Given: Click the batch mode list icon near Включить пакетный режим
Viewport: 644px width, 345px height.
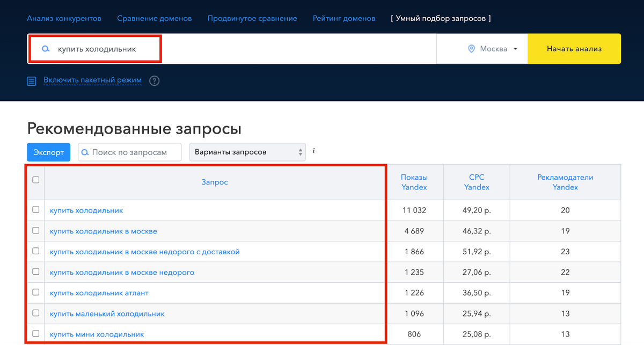Looking at the screenshot, I should click(x=31, y=80).
